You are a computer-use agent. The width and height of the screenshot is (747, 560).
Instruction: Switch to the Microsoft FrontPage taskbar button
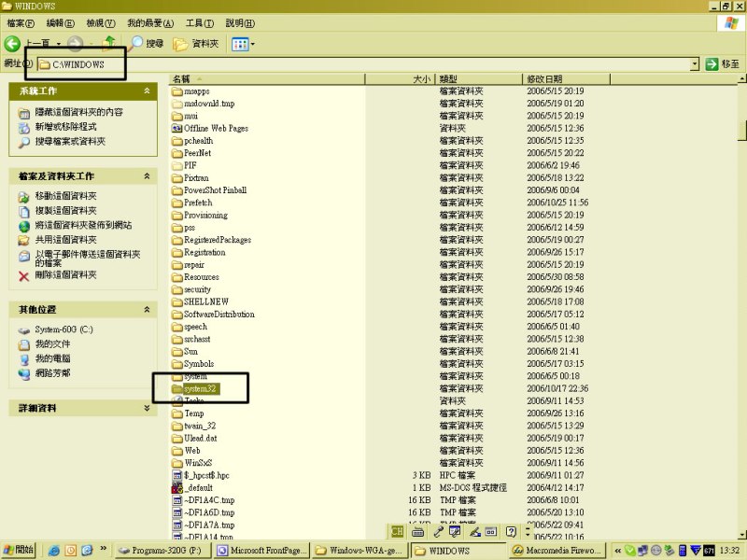[x=262, y=551]
